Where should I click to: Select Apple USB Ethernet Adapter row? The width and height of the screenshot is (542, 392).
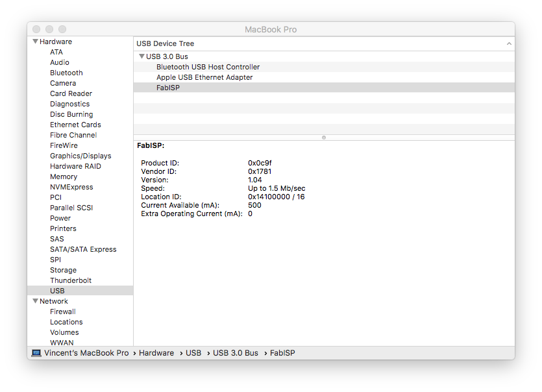[x=324, y=77]
